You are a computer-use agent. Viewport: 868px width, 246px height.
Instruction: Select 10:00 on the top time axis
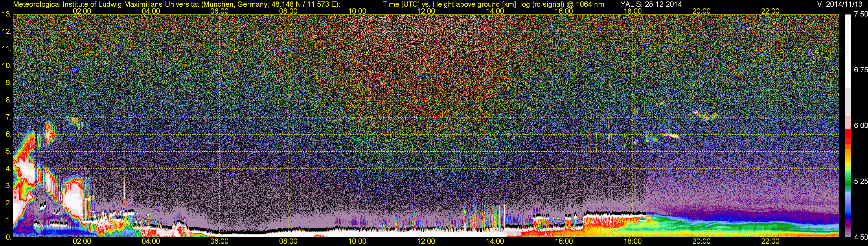[x=357, y=11]
